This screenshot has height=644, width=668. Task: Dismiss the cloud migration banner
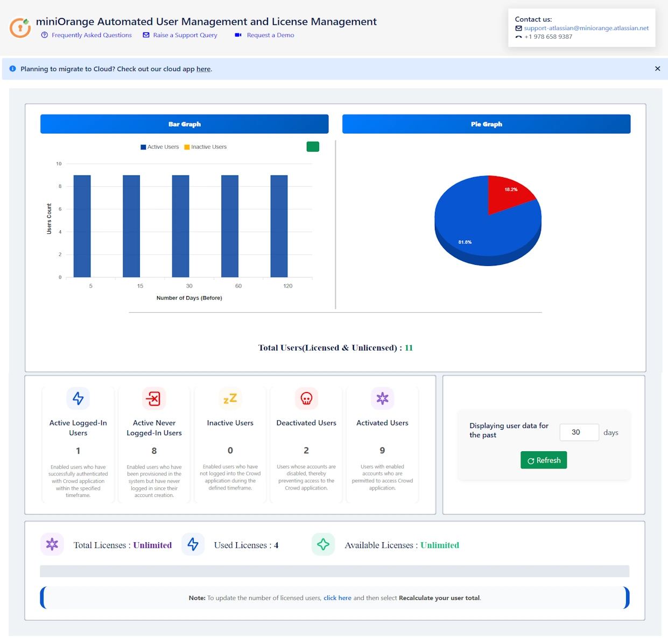pyautogui.click(x=657, y=69)
